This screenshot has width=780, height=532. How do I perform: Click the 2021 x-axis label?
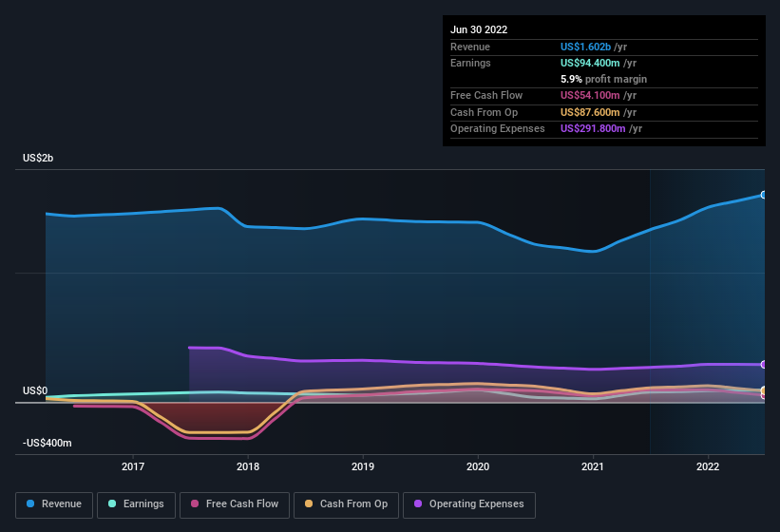coord(593,466)
